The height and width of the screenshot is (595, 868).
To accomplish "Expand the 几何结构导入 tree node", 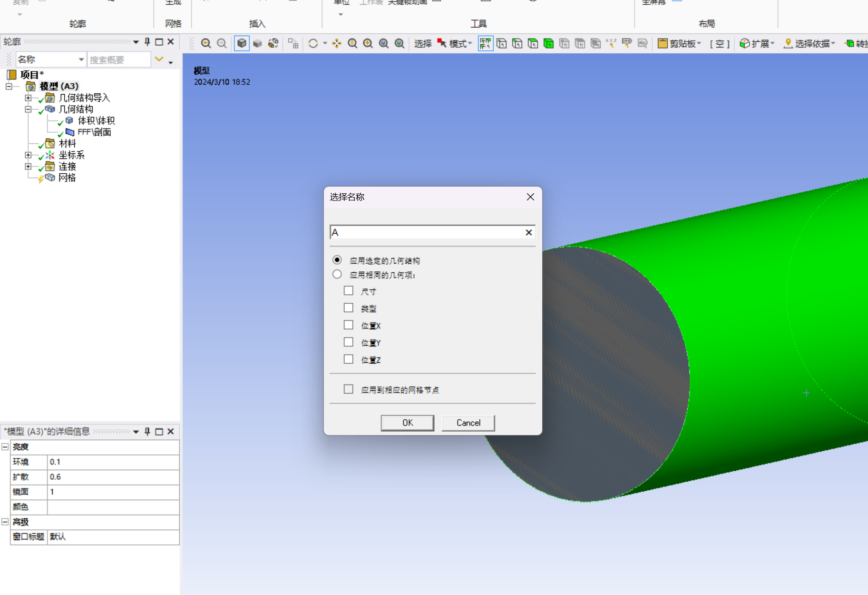I will point(28,98).
